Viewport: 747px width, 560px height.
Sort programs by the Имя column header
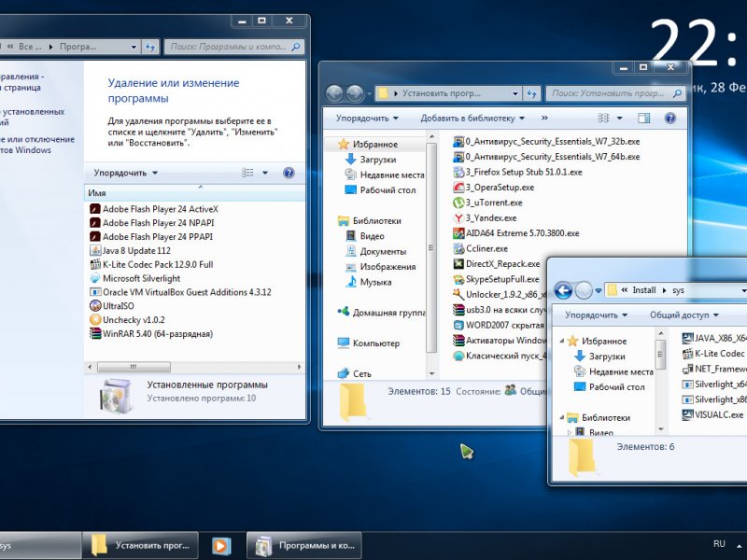pos(195,193)
